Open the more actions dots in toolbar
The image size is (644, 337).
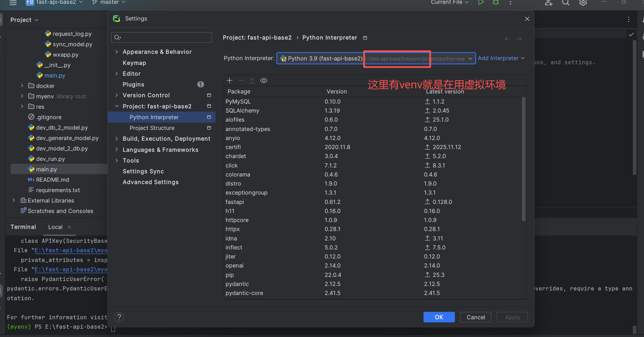tap(511, 2)
